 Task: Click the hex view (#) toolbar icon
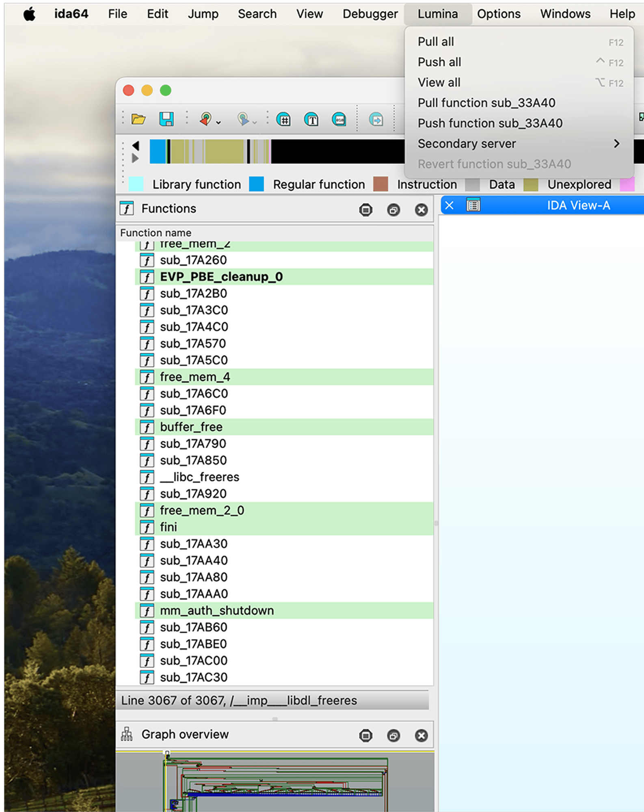pos(283,119)
